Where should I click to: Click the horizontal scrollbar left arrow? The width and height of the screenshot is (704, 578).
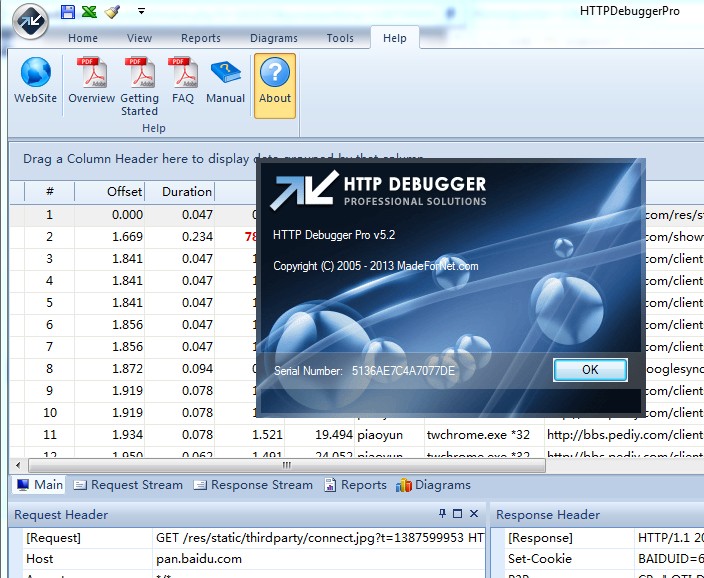click(x=18, y=465)
